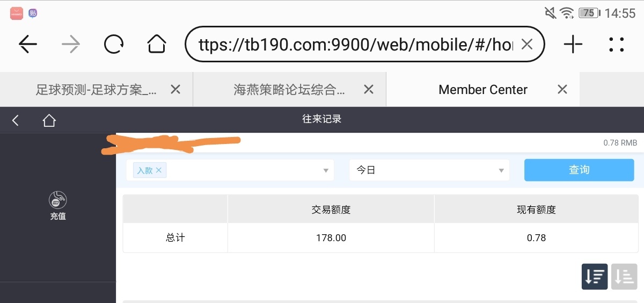Reload the page with the refresh icon
Image resolution: width=644 pixels, height=303 pixels.
click(x=114, y=44)
